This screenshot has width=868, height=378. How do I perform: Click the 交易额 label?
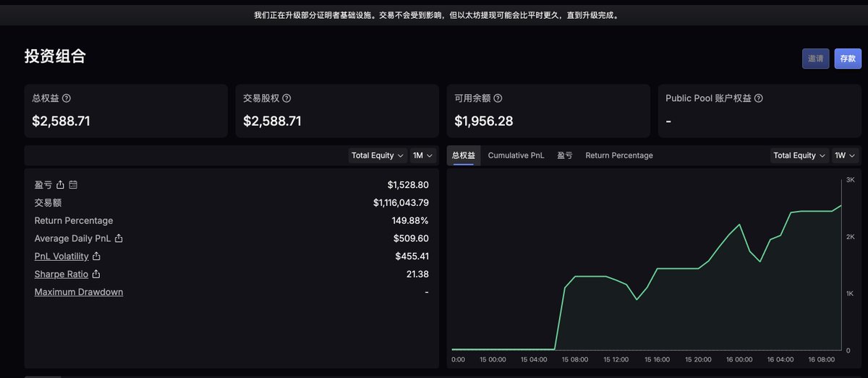[48, 203]
